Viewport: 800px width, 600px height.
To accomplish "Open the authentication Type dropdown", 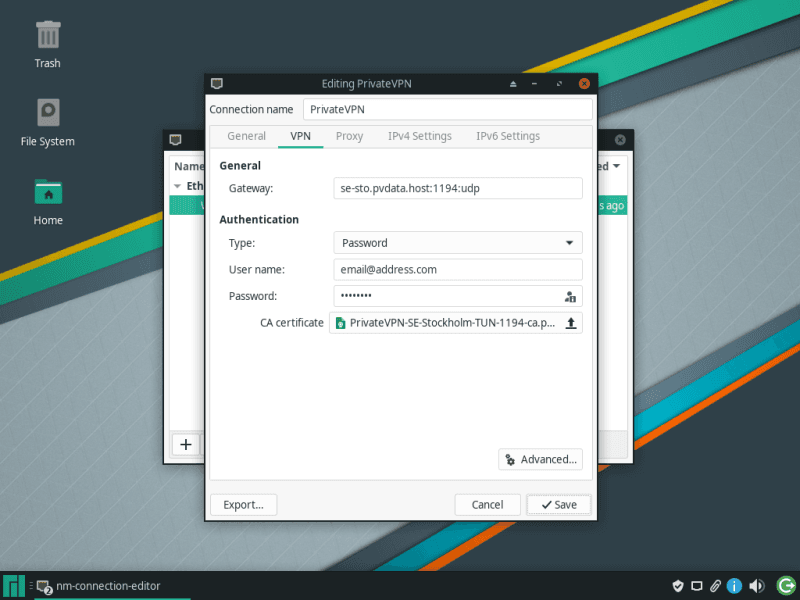I will (x=457, y=243).
